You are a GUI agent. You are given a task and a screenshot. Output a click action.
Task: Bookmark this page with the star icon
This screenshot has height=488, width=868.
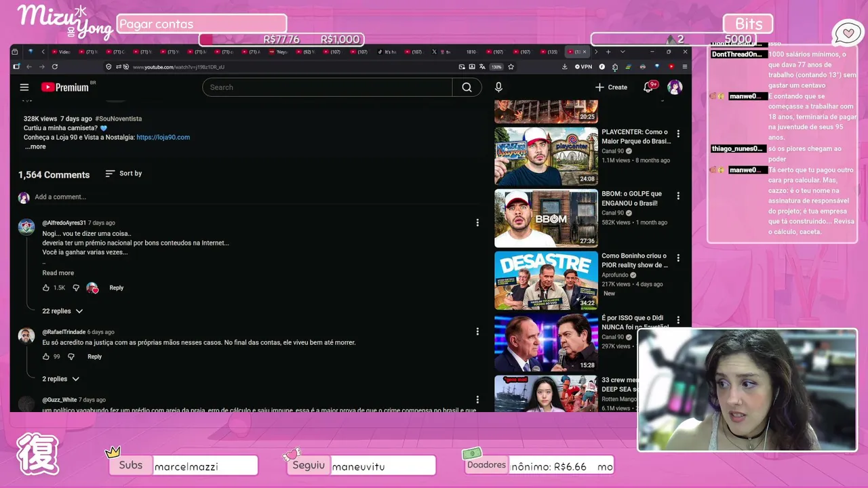pos(511,66)
